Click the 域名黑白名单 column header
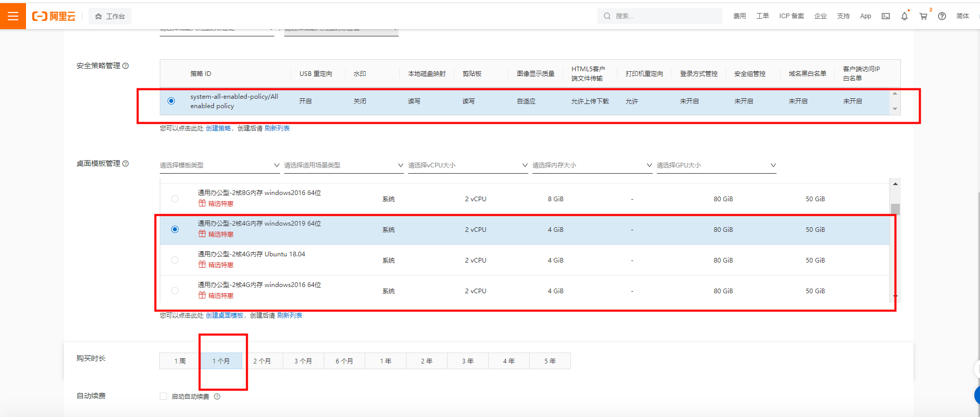 [807, 74]
